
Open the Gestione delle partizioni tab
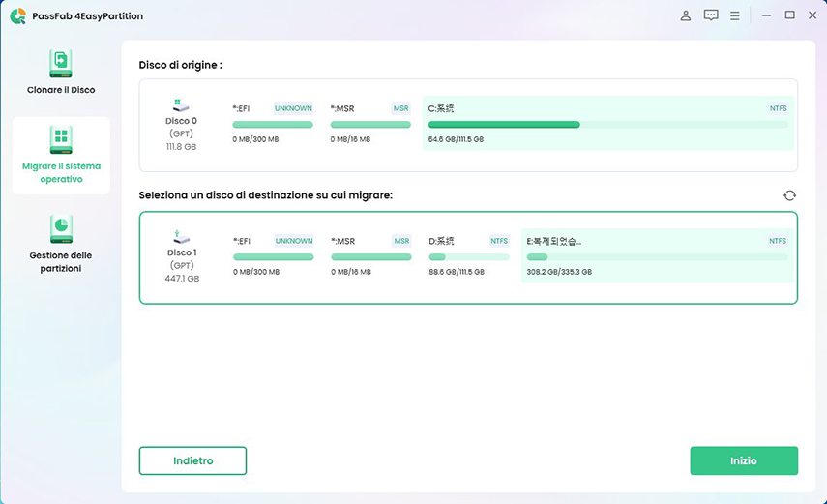(61, 244)
